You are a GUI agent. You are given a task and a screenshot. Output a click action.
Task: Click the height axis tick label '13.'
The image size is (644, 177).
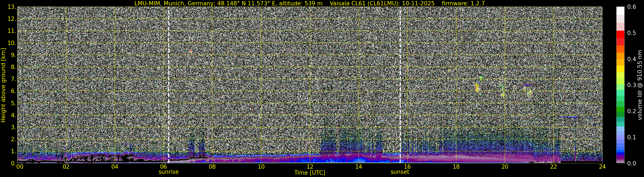pyautogui.click(x=12, y=7)
